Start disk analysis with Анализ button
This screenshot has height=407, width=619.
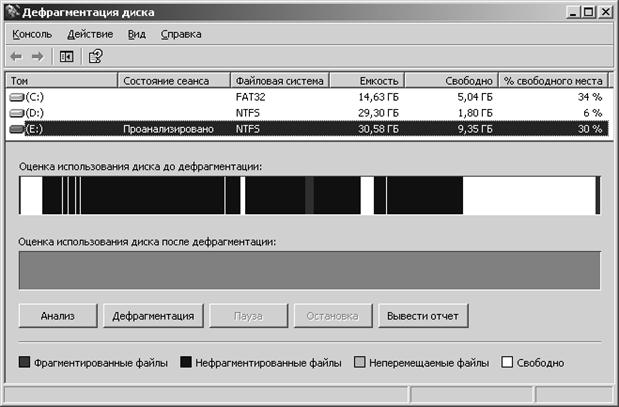(58, 316)
